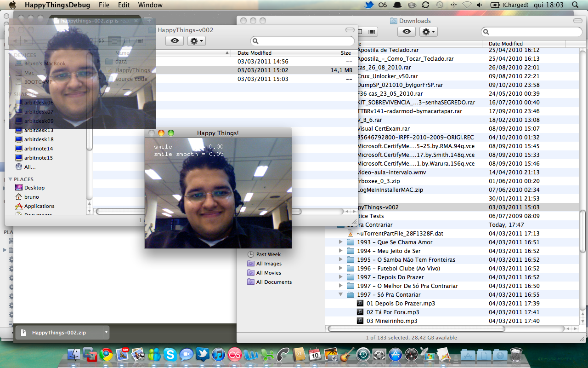Open System Preferences in the Dock

pos(379,354)
